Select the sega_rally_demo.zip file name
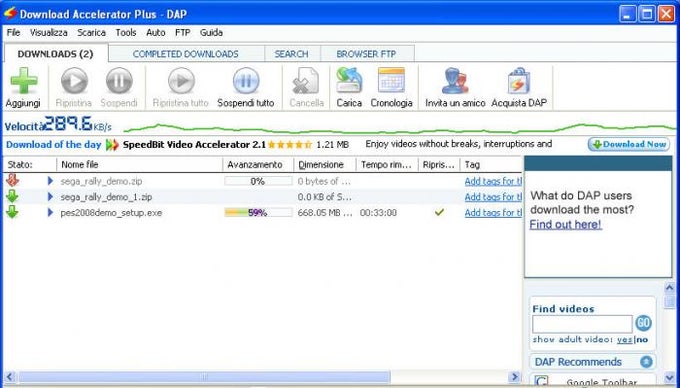This screenshot has height=388, width=680. [x=101, y=181]
